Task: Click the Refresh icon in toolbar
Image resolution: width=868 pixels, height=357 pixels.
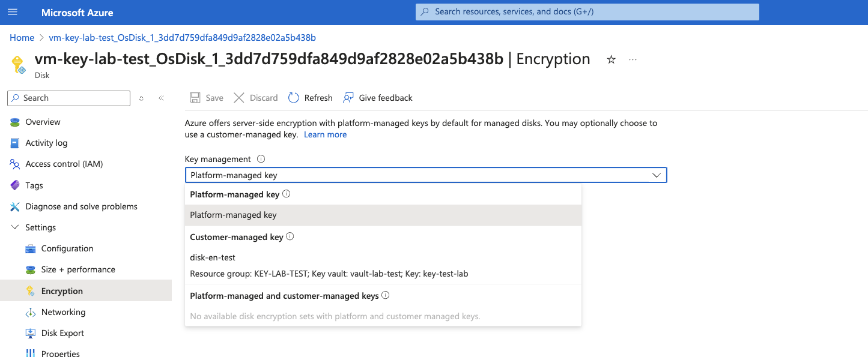Action: [x=294, y=98]
